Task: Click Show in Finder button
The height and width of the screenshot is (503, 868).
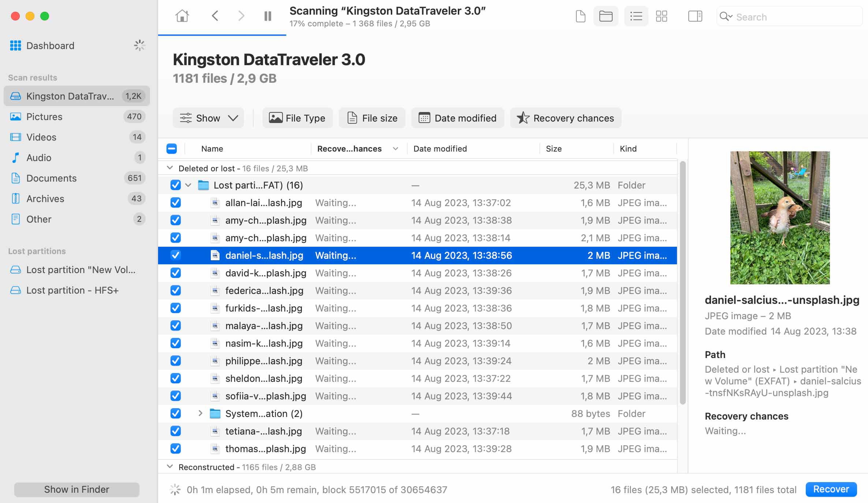Action: click(76, 489)
